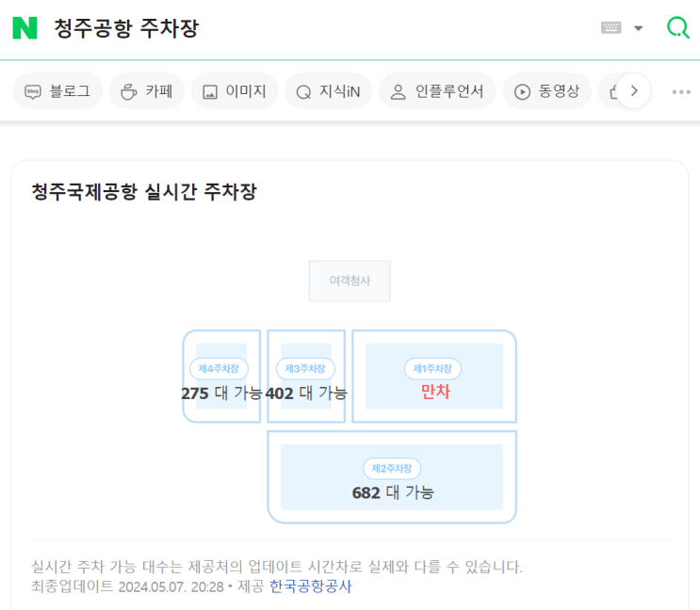
Task: Select the 제3주차장 label
Action: (x=305, y=368)
